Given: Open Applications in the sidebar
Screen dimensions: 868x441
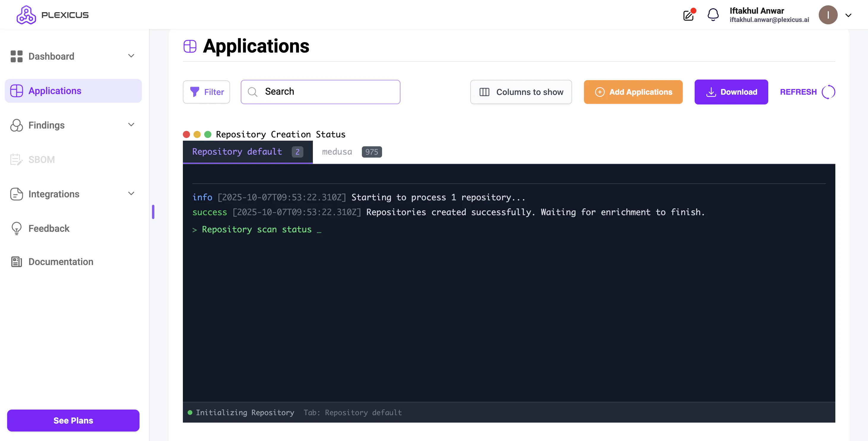Looking at the screenshot, I should pyautogui.click(x=73, y=91).
